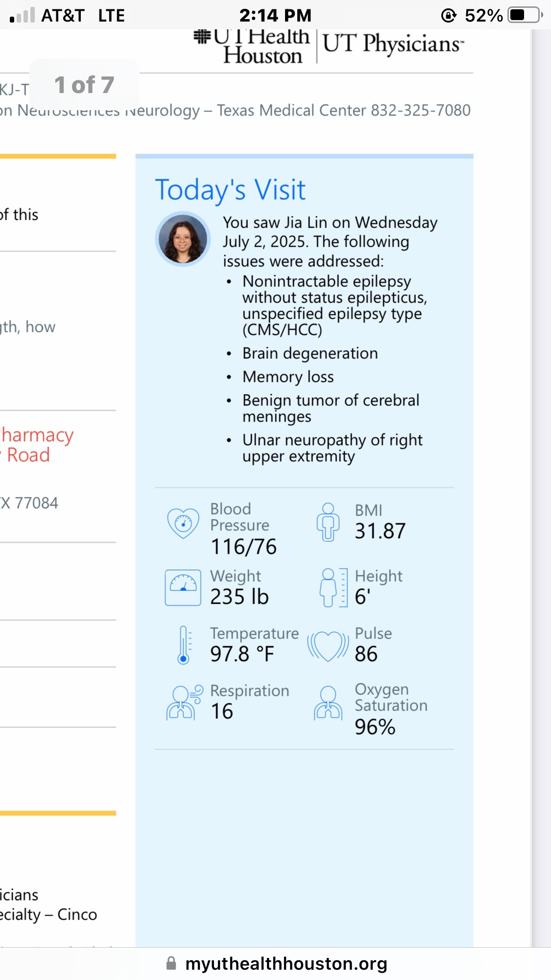Tap the Temperature thermometer icon
Screen dimensions: 551x980
(184, 645)
